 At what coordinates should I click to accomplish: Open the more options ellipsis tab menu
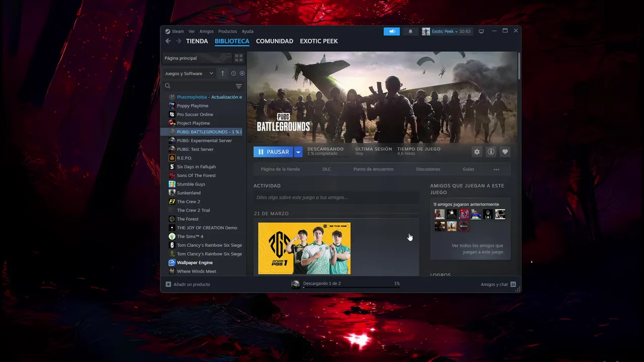click(x=496, y=169)
